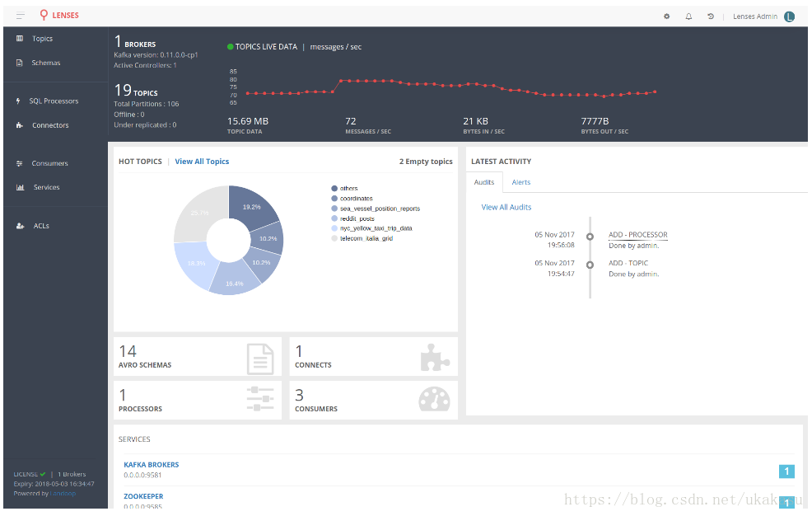This screenshot has height=516, width=812.
Task: Open the 1 Processors card
Action: (198, 400)
